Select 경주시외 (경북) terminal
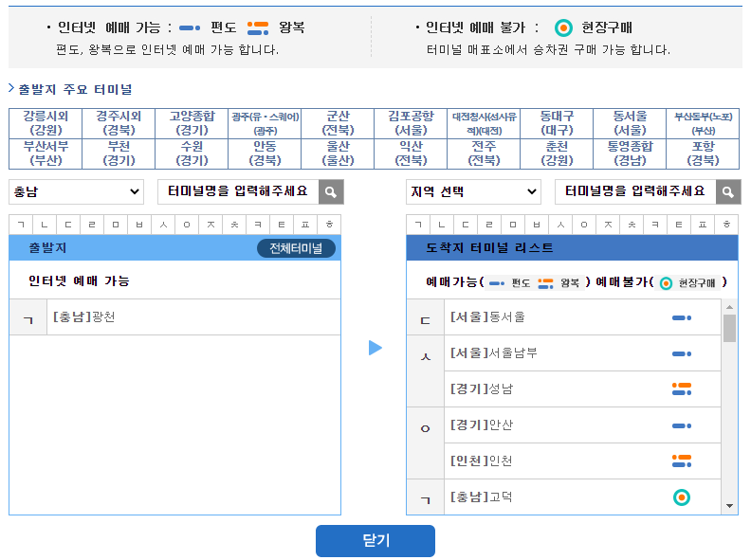The height and width of the screenshot is (560, 751). point(119,123)
